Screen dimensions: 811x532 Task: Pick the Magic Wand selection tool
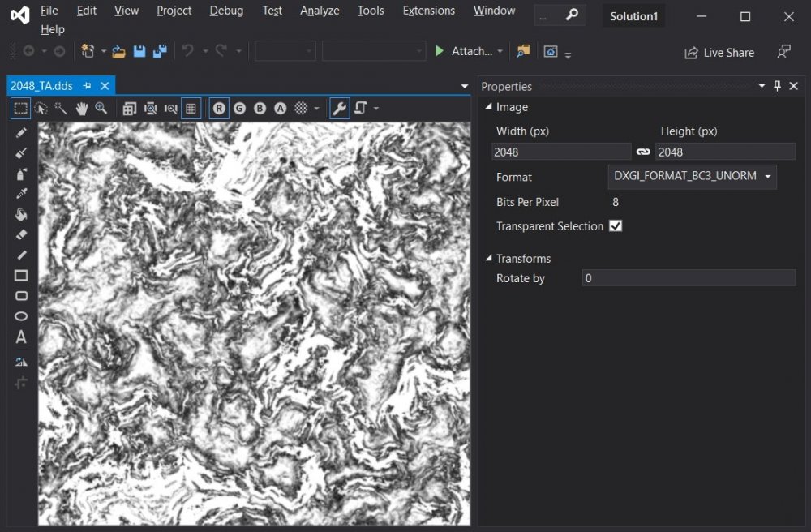[61, 108]
